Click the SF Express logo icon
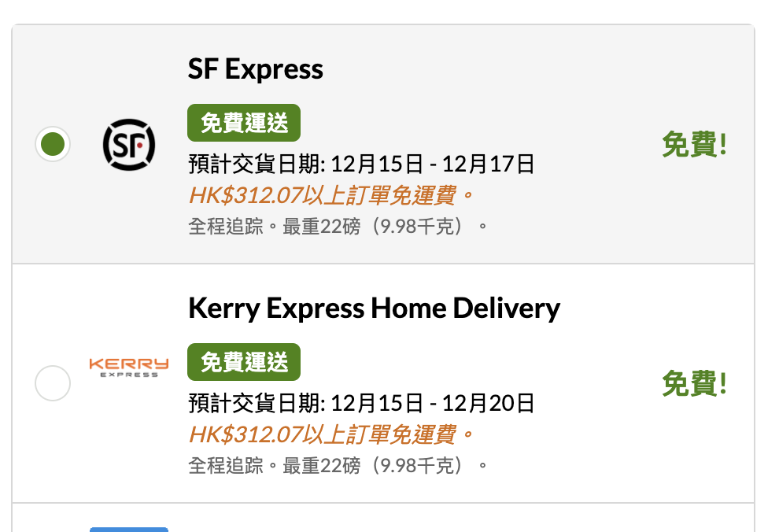This screenshot has height=532, width=779. 129,145
